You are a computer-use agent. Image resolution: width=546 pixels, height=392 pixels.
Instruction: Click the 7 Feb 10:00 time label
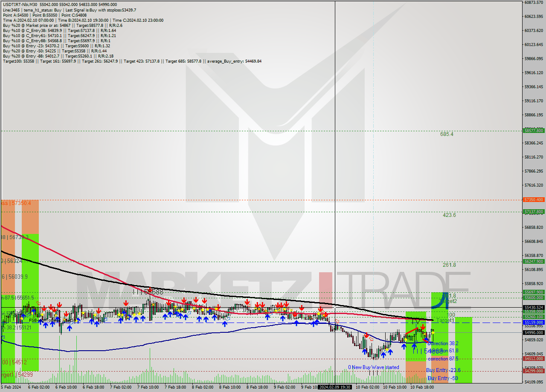(x=148, y=387)
